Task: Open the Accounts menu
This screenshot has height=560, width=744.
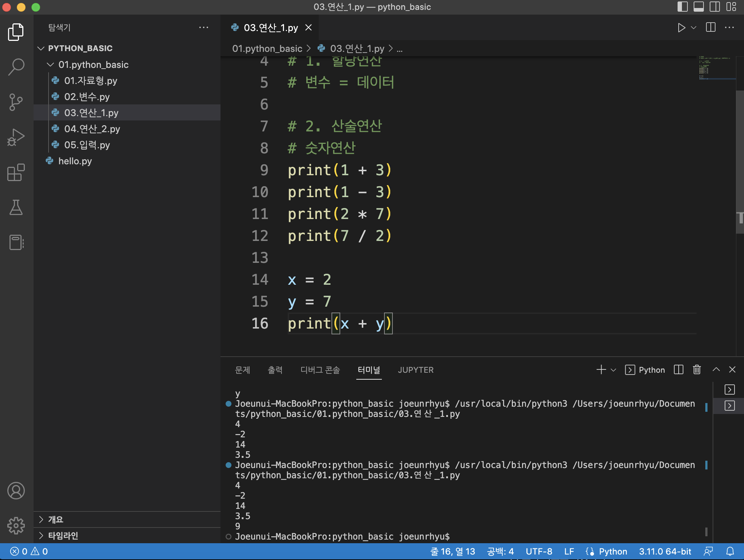Action: coord(16,491)
